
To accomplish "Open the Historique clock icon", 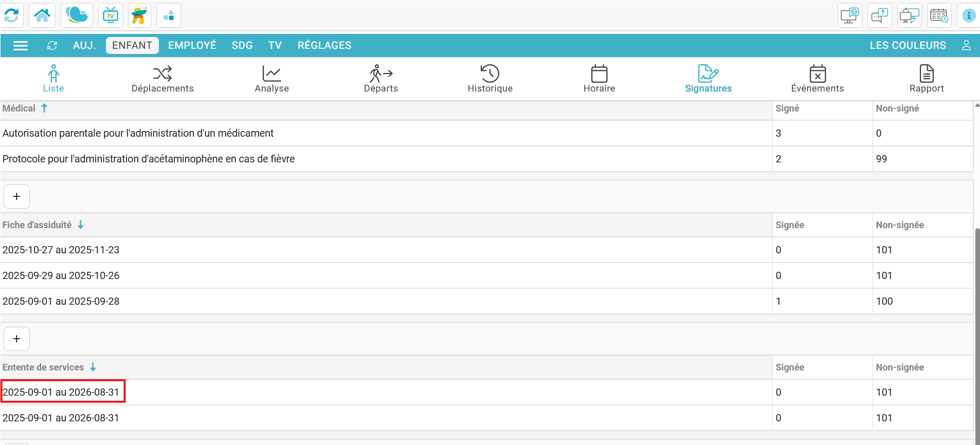I will [490, 74].
